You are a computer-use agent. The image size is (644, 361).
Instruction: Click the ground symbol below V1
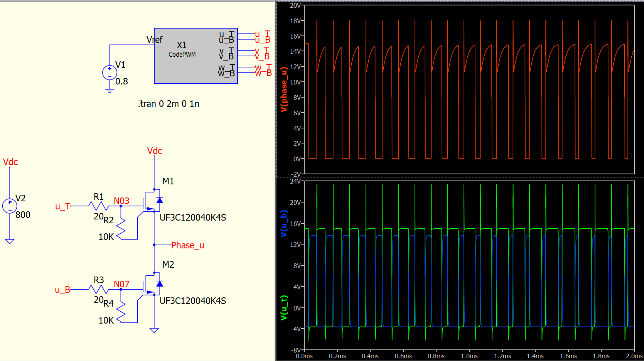[110, 91]
